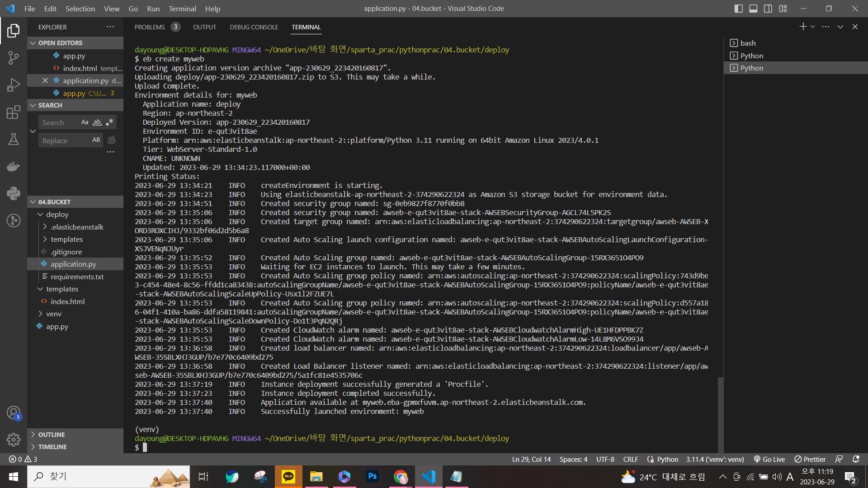Open Chrome from Windows taskbar
The height and width of the screenshot is (488, 868).
400,476
